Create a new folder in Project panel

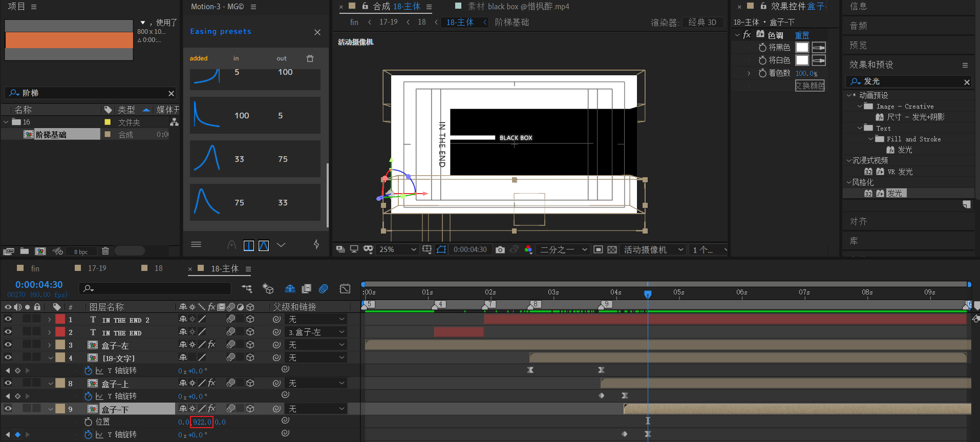[25, 251]
